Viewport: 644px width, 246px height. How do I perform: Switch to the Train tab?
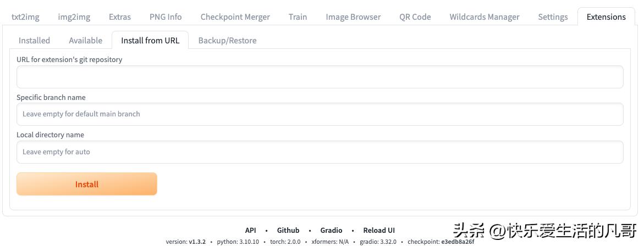click(x=298, y=17)
